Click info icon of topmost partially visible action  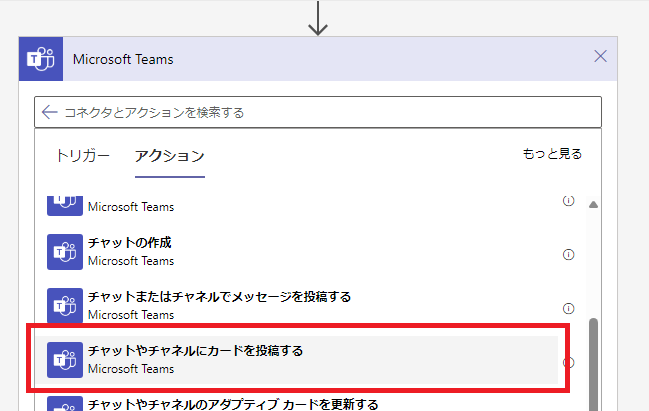pyautogui.click(x=568, y=201)
